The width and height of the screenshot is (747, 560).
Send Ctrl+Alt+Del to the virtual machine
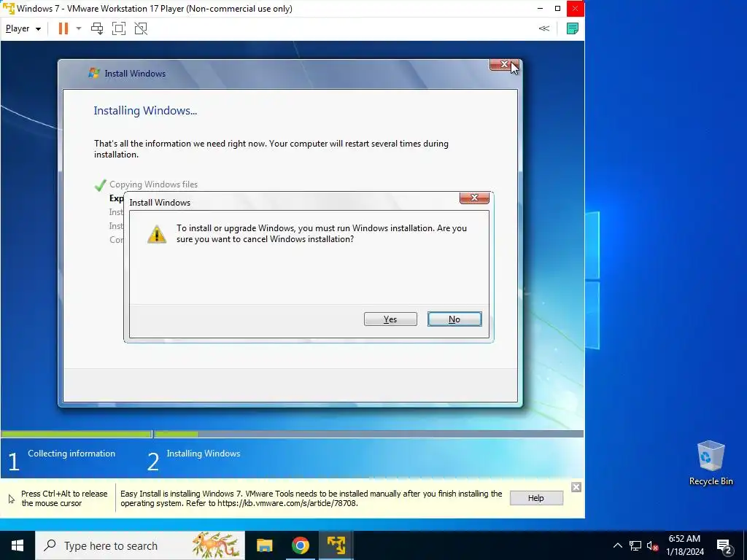coord(97,28)
